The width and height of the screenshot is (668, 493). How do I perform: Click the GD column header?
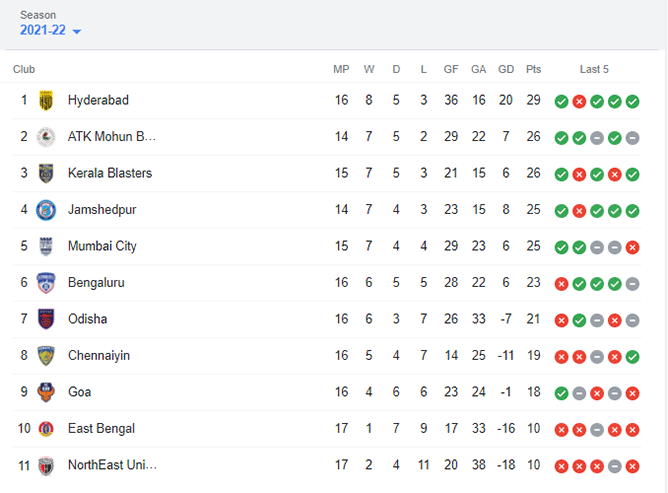click(506, 69)
